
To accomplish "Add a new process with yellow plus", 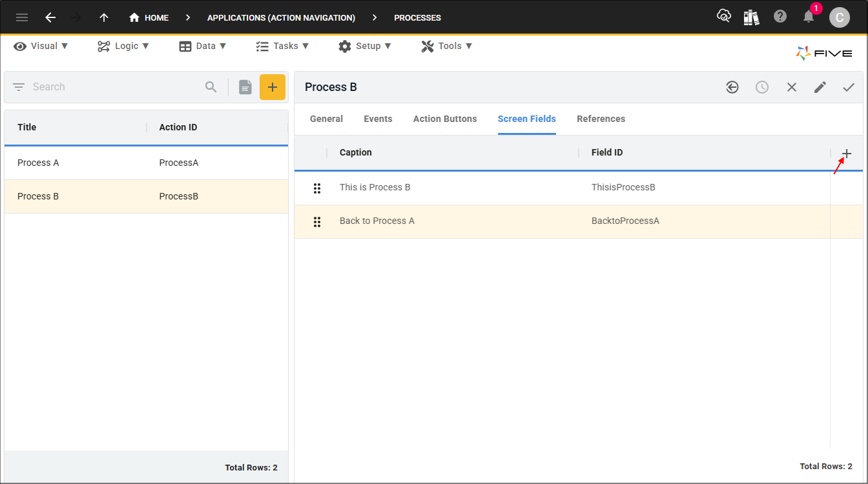I will click(x=273, y=87).
